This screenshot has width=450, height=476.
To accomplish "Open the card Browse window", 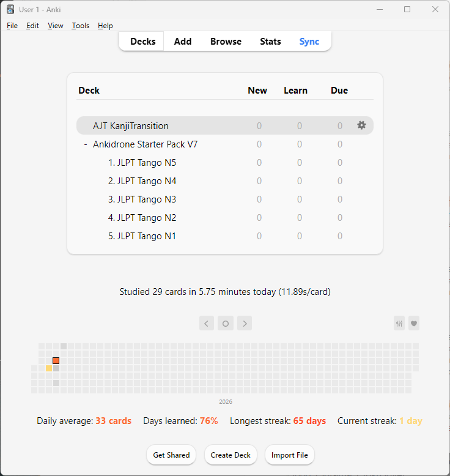I will (x=226, y=41).
